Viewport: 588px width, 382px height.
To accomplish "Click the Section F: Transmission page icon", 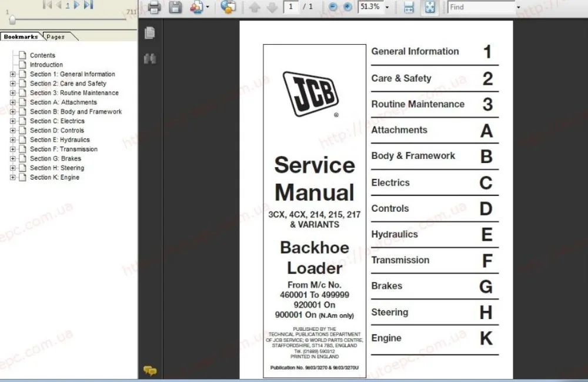I will point(22,149).
